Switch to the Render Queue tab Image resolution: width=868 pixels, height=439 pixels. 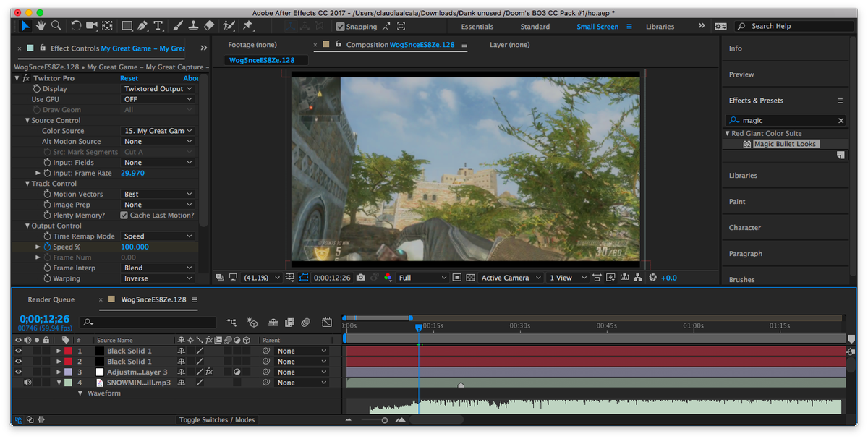[x=51, y=299]
